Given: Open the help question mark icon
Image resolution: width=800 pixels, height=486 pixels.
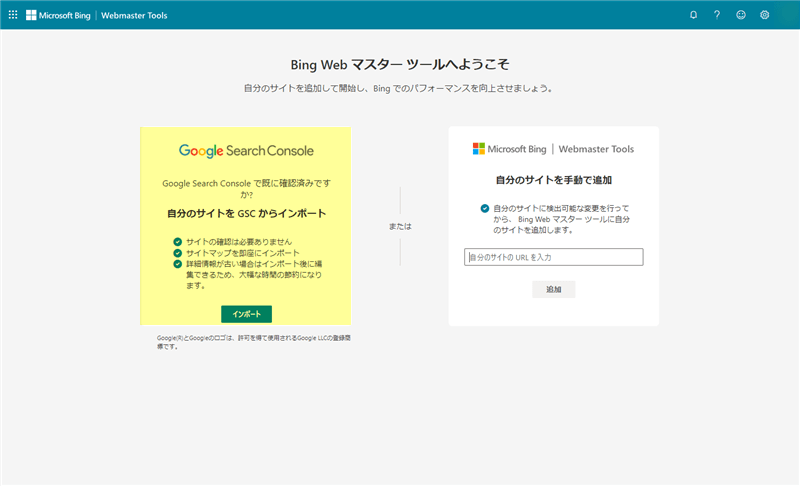Looking at the screenshot, I should 717,15.
